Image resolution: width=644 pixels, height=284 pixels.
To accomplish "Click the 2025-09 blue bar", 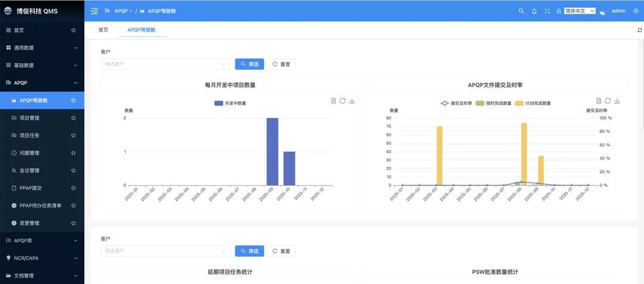I will [x=273, y=152].
